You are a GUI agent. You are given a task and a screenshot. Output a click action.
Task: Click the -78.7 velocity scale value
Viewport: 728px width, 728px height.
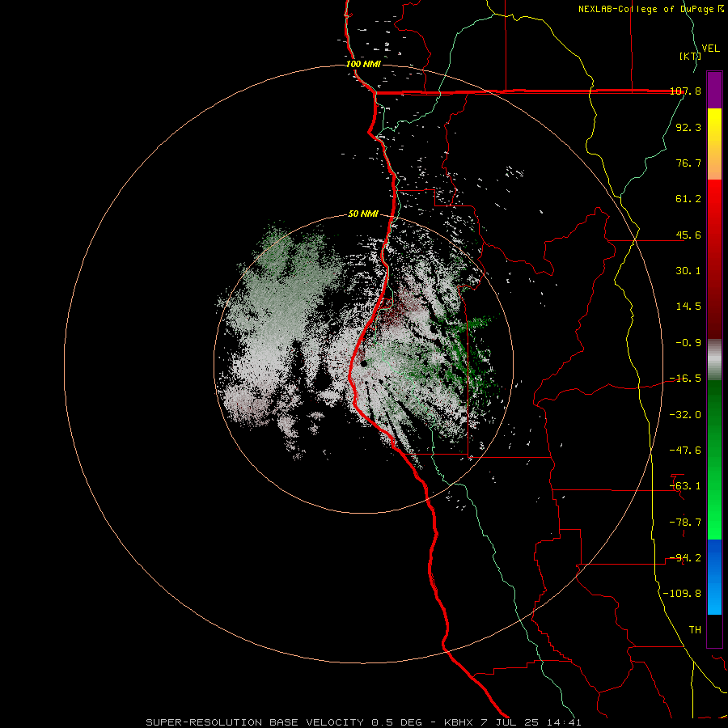click(685, 523)
